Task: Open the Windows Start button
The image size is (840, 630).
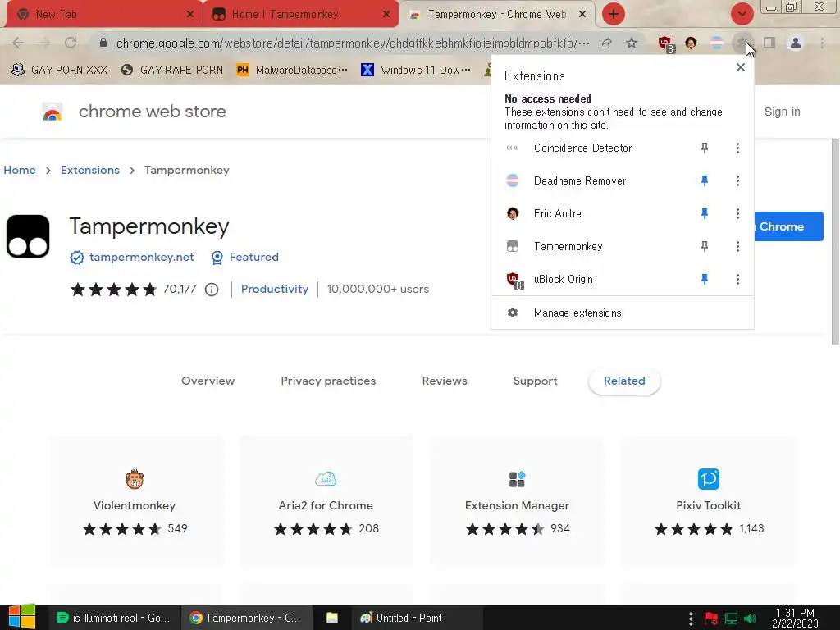Action: tap(22, 617)
